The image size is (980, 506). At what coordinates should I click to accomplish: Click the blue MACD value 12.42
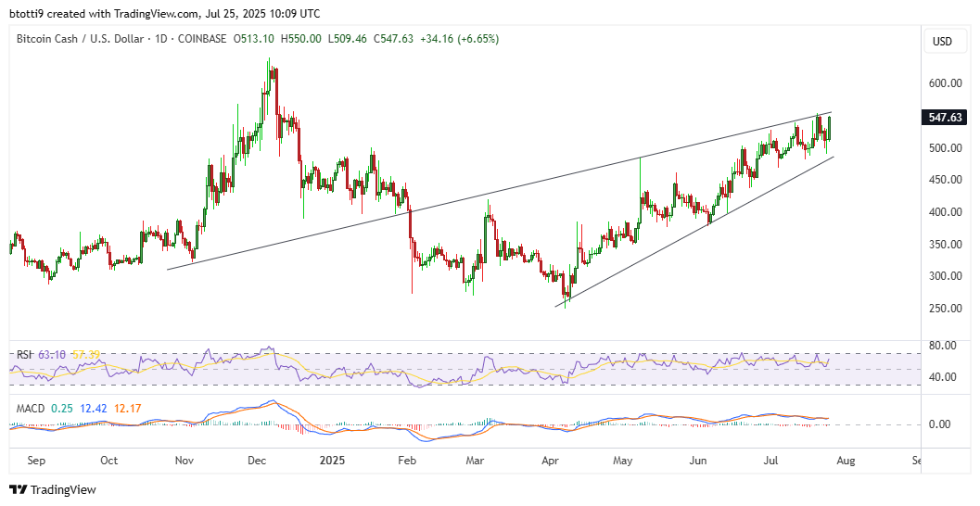coord(92,407)
